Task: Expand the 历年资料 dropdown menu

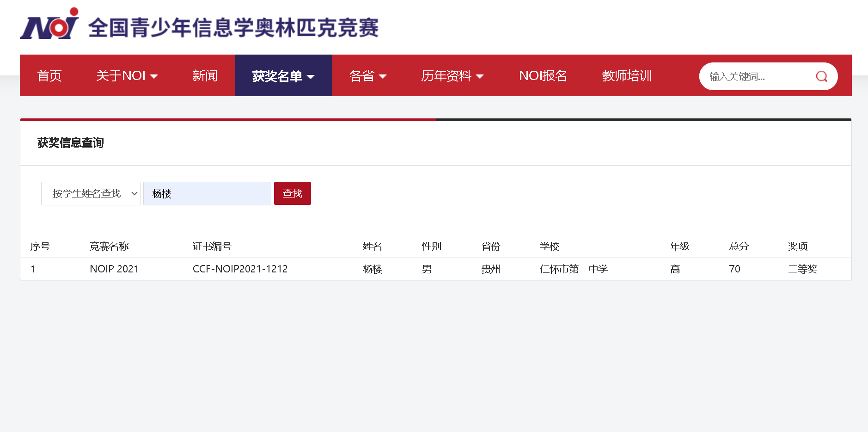Action: point(452,76)
